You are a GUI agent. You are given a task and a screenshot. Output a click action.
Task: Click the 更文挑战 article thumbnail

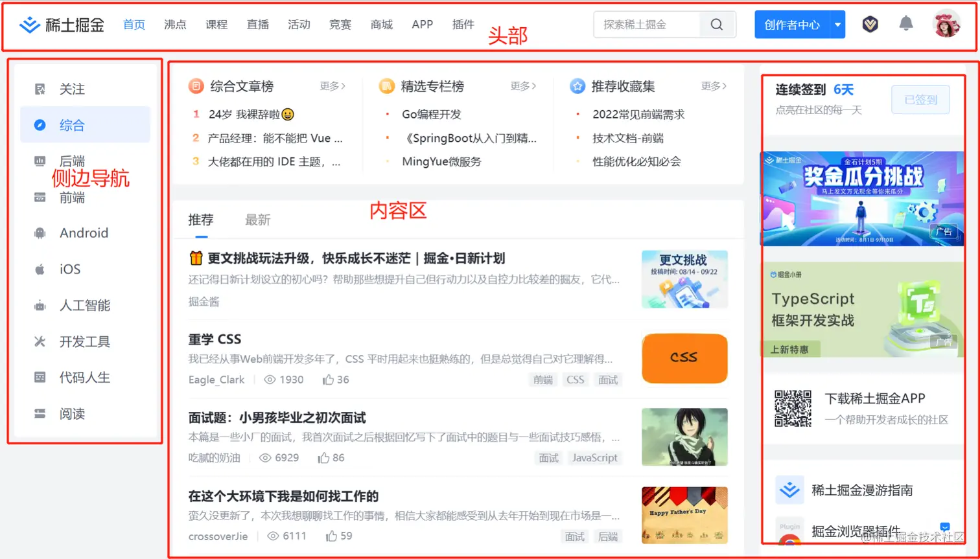pos(684,279)
